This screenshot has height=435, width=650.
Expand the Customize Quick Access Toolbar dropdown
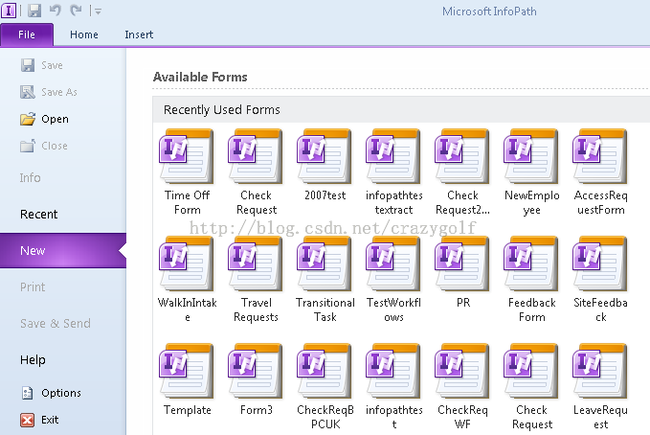pyautogui.click(x=98, y=11)
